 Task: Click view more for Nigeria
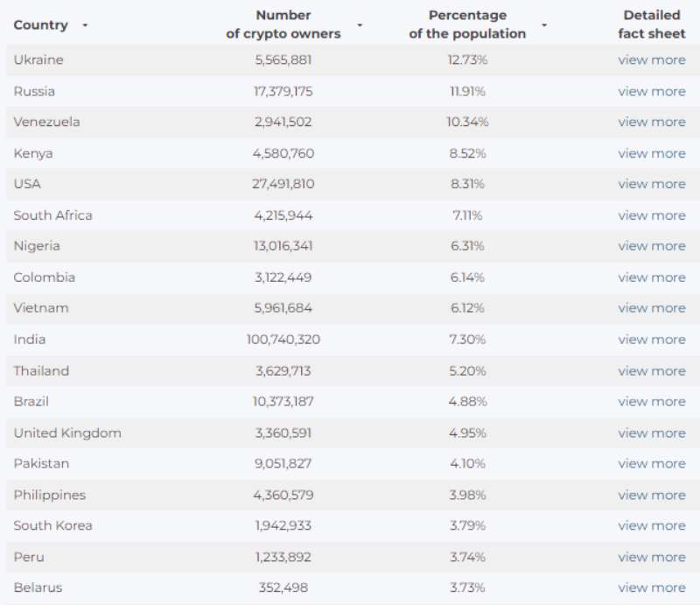[x=651, y=246]
